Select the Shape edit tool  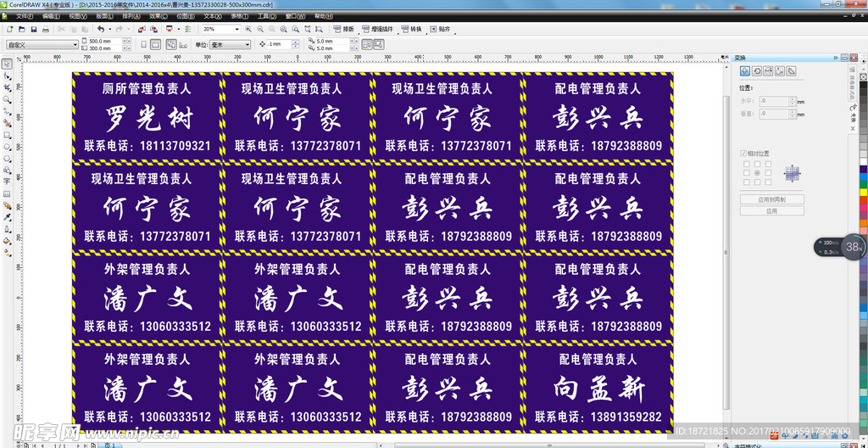(x=7, y=76)
